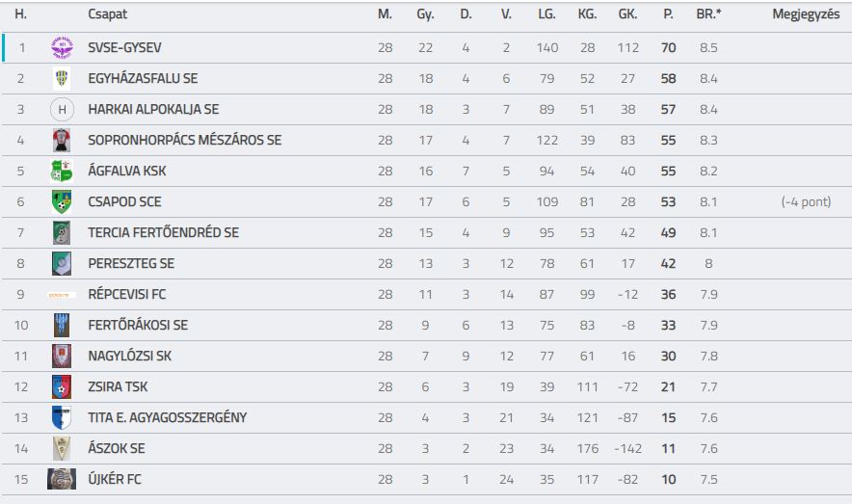Open the PERESZTEG SE team link
The height and width of the screenshot is (504, 852).
click(131, 263)
